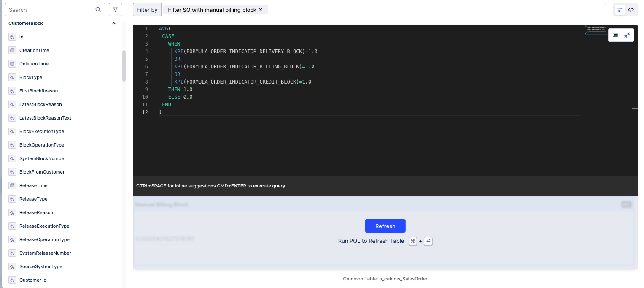Select the SourceSystemType attribute label
Image resolution: width=644 pixels, height=288 pixels.
click(41, 266)
